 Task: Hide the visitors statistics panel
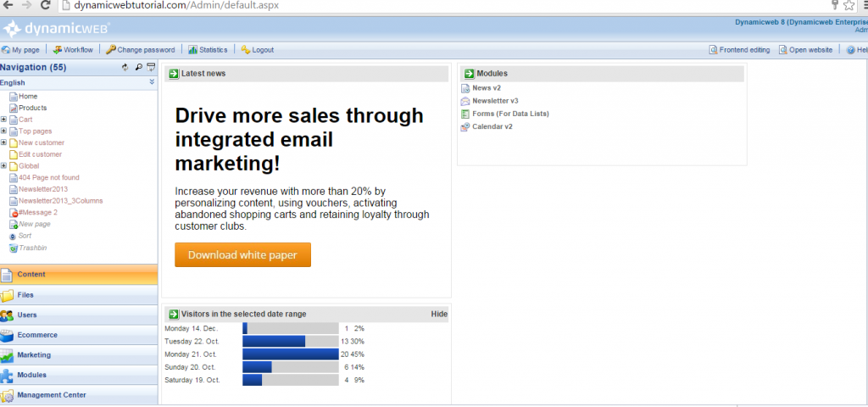coord(439,314)
